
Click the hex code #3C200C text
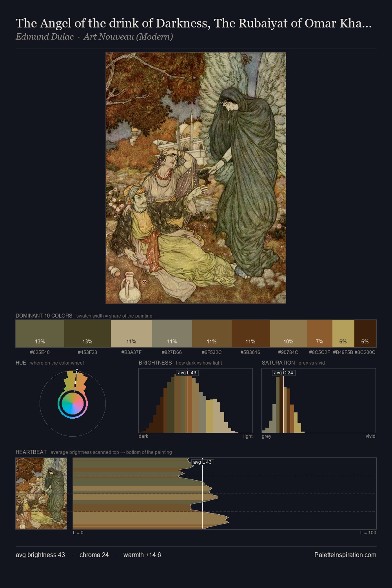coord(365,352)
